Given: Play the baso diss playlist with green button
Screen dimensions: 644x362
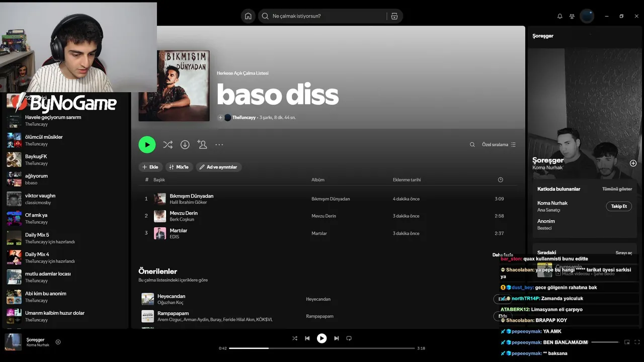Looking at the screenshot, I should coord(147,145).
